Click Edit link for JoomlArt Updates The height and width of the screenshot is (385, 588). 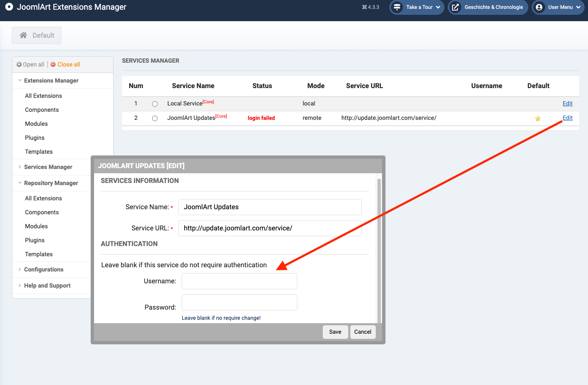[568, 118]
